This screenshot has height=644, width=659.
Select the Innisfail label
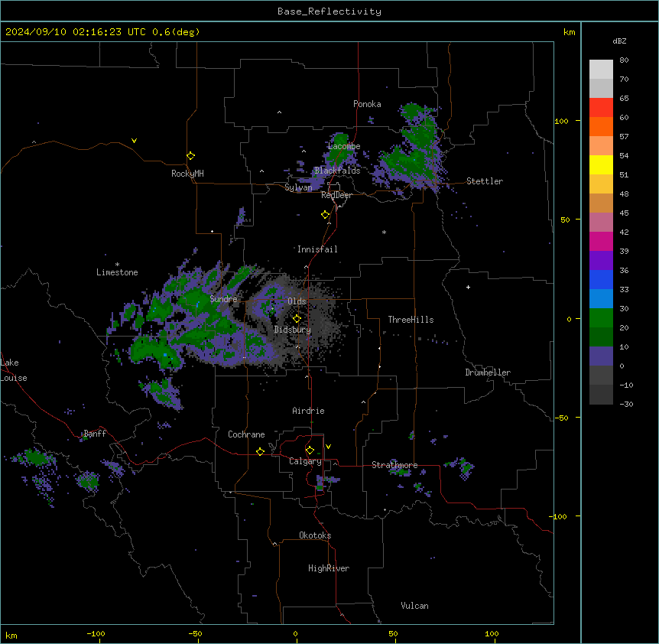(317, 249)
